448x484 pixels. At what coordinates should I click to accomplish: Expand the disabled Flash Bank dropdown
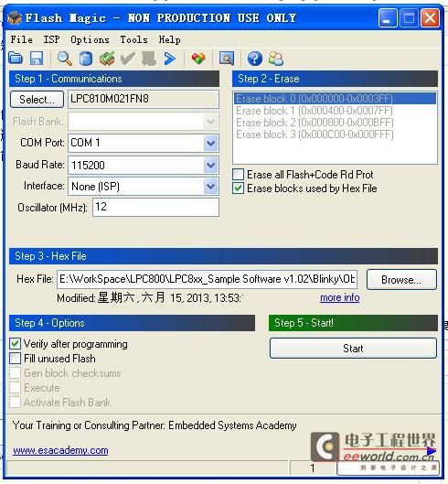tap(210, 122)
